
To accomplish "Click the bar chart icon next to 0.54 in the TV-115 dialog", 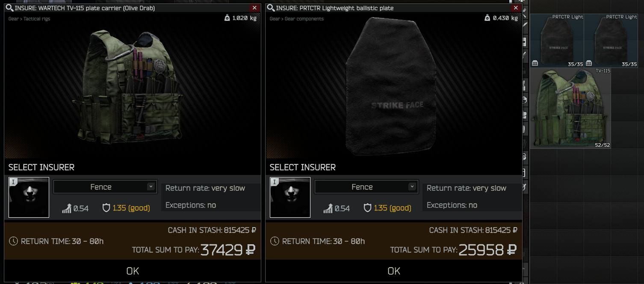I will point(67,208).
